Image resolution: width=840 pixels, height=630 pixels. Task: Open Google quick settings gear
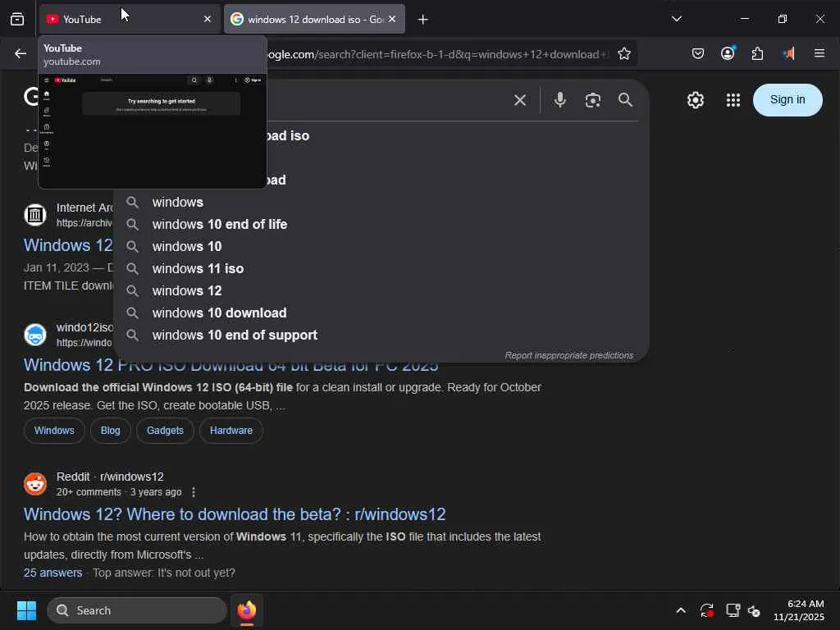tap(696, 100)
